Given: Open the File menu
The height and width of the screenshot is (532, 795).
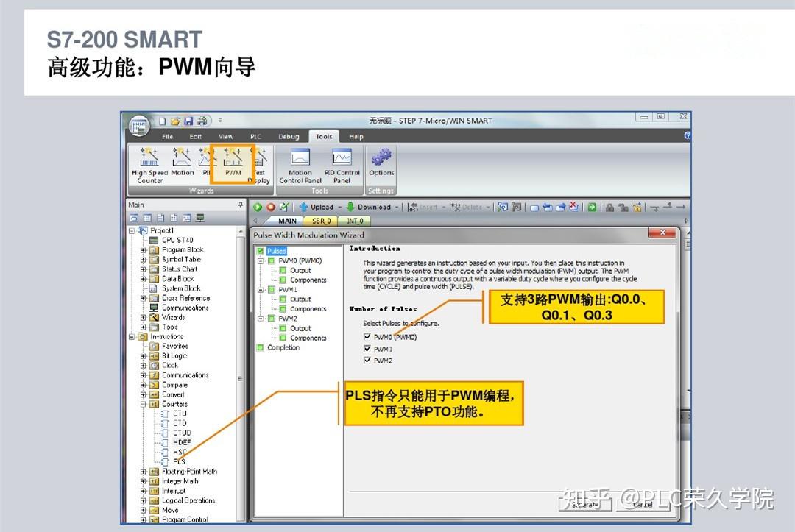Looking at the screenshot, I should 167,136.
